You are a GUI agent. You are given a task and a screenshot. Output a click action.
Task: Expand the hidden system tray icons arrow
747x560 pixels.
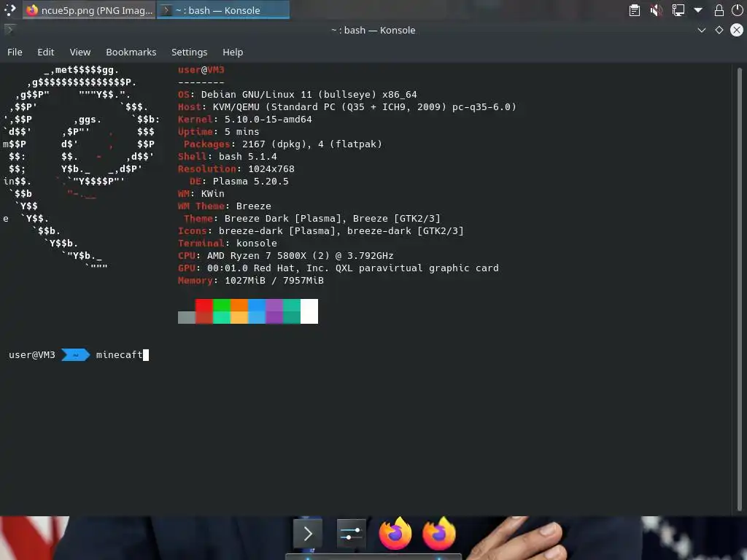(x=698, y=10)
